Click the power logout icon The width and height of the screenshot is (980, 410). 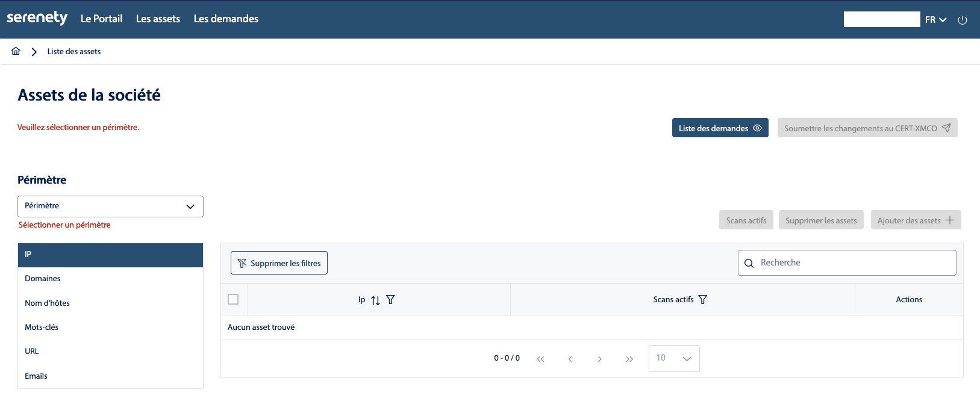(963, 20)
